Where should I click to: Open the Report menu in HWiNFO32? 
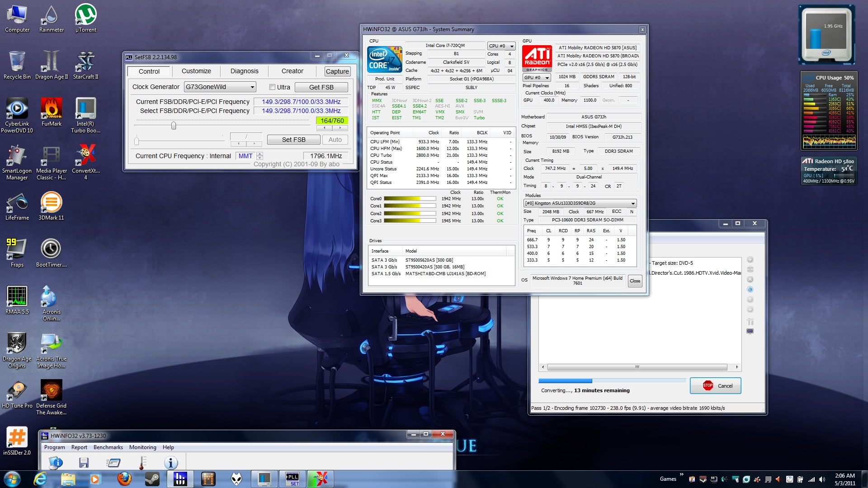79,447
